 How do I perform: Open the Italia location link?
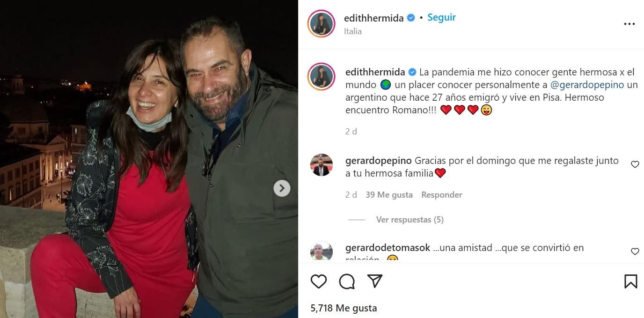(x=353, y=31)
